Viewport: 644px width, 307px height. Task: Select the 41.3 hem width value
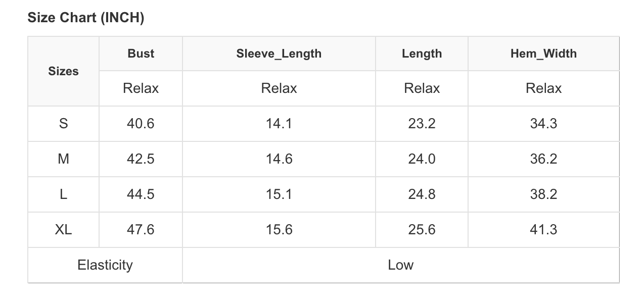click(x=543, y=230)
